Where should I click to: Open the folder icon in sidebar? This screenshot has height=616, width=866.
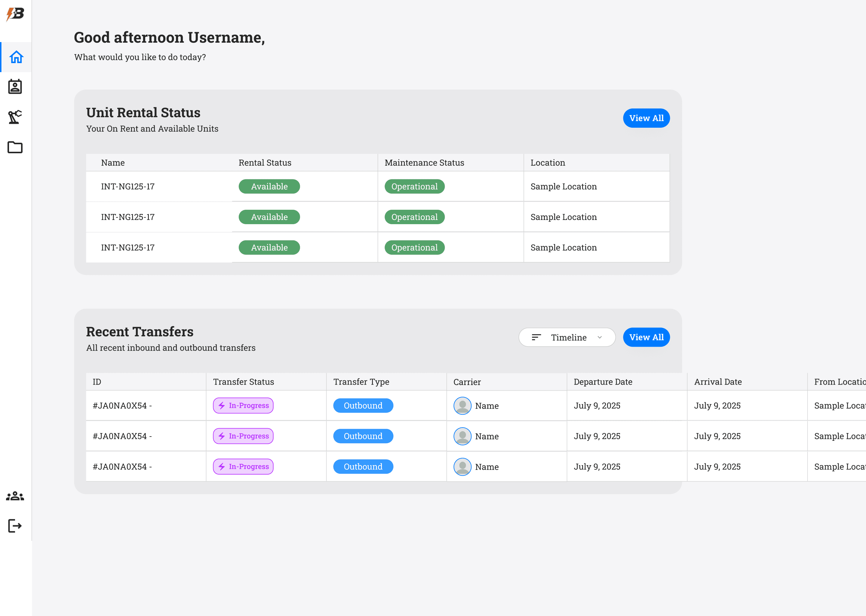15,147
